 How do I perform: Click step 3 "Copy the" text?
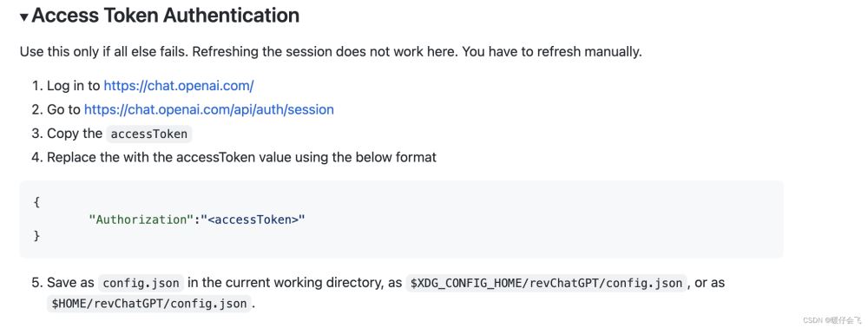tap(75, 134)
